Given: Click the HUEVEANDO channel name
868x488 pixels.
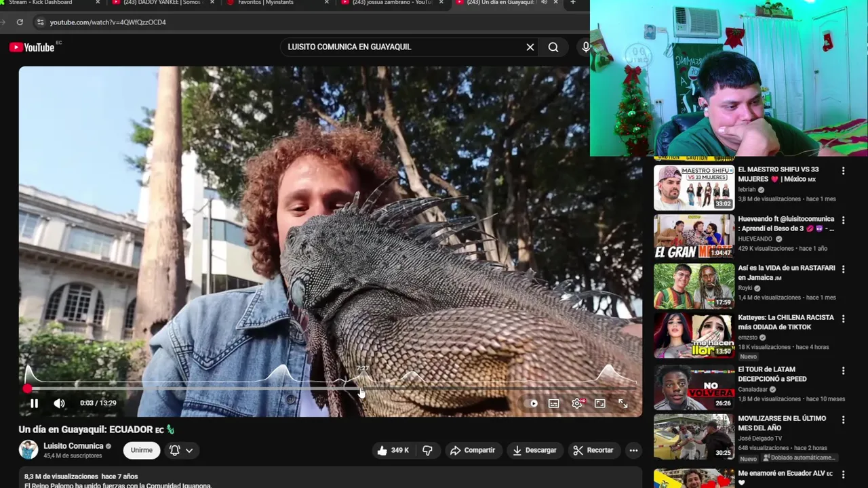Looking at the screenshot, I should (x=755, y=239).
